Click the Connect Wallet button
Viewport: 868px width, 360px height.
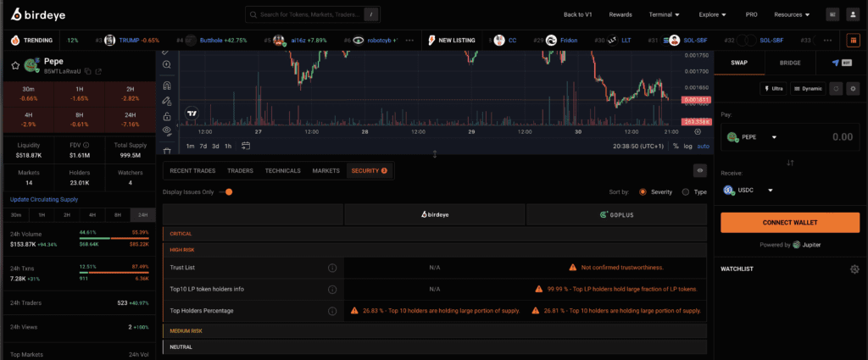pyautogui.click(x=790, y=222)
